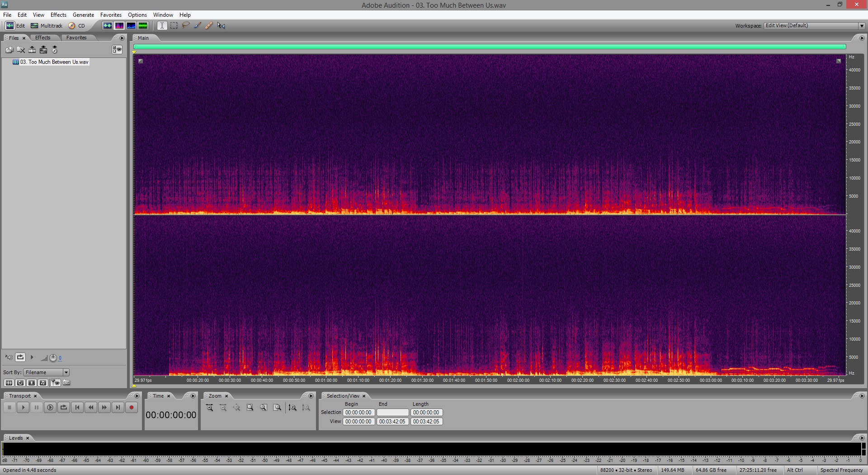The height and width of the screenshot is (475, 868).
Task: Toggle Show MIDI Files filter
Action: pos(43,383)
